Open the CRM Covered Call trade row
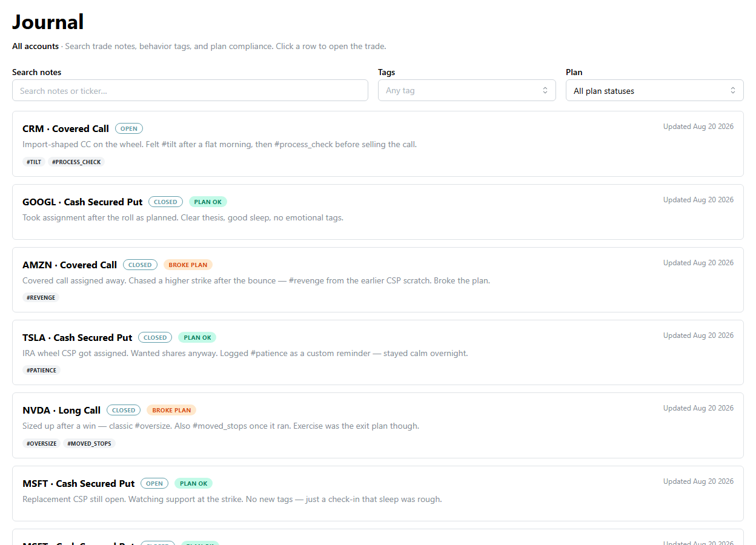 click(x=378, y=144)
